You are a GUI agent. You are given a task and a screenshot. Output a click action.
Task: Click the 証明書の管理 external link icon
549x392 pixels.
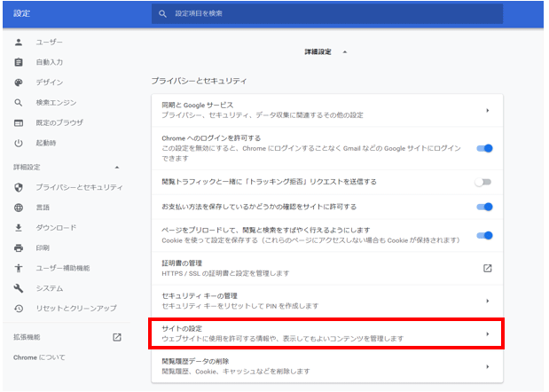click(x=487, y=268)
